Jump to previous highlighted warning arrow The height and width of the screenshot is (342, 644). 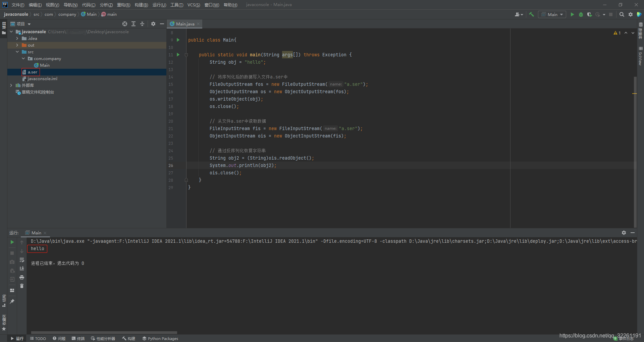click(x=626, y=33)
